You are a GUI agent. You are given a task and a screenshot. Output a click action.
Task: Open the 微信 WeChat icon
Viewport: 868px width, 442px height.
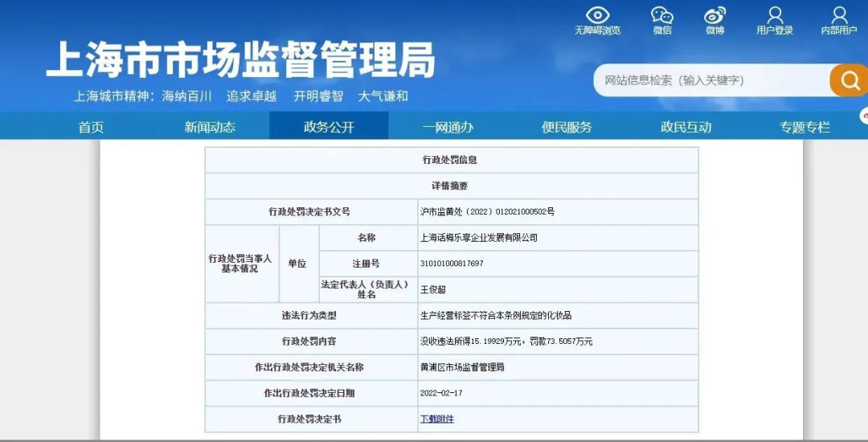[x=661, y=16]
